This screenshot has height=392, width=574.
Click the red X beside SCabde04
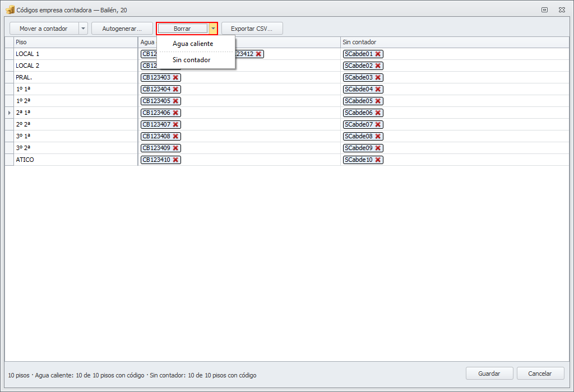tap(378, 89)
